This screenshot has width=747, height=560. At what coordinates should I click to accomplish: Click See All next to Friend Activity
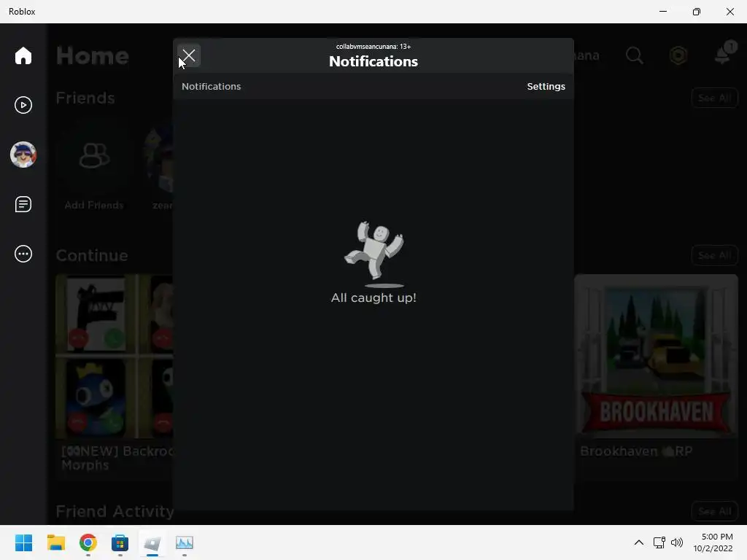coord(714,511)
